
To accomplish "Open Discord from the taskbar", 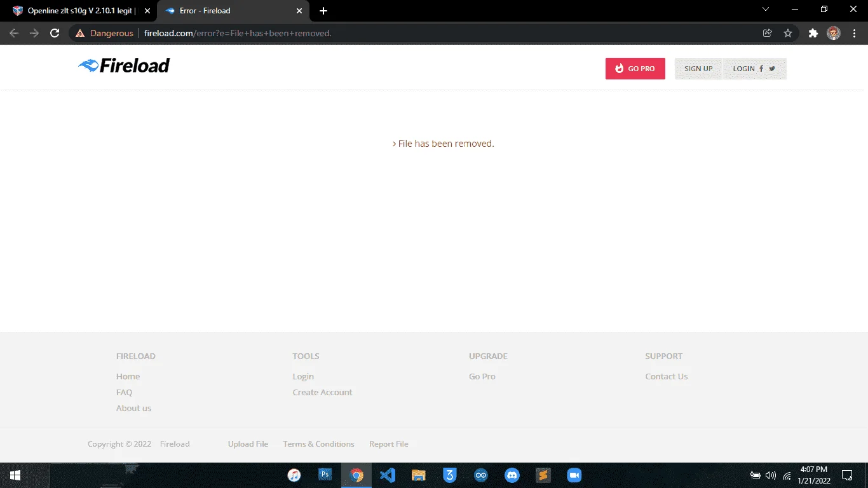I will 512,475.
